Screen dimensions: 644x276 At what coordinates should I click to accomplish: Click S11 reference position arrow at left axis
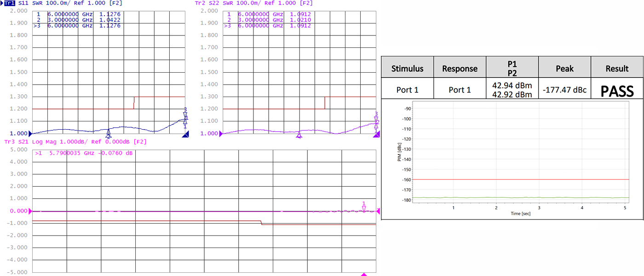coord(31,133)
